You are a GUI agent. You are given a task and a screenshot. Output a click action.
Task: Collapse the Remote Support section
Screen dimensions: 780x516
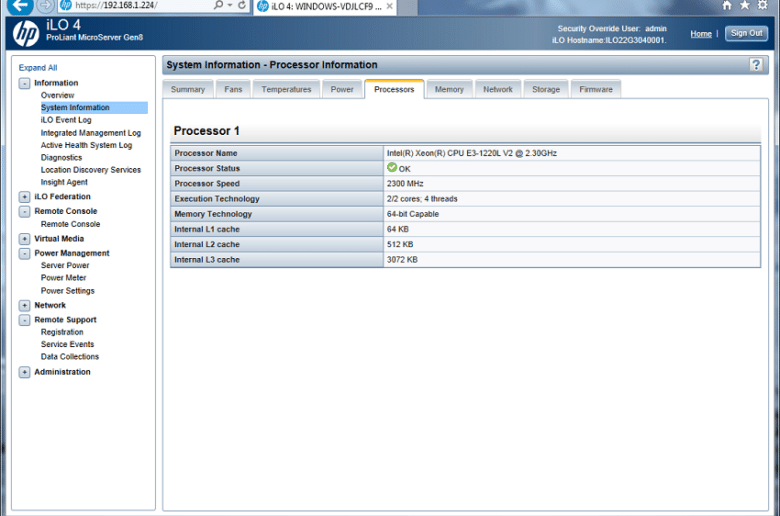24,320
